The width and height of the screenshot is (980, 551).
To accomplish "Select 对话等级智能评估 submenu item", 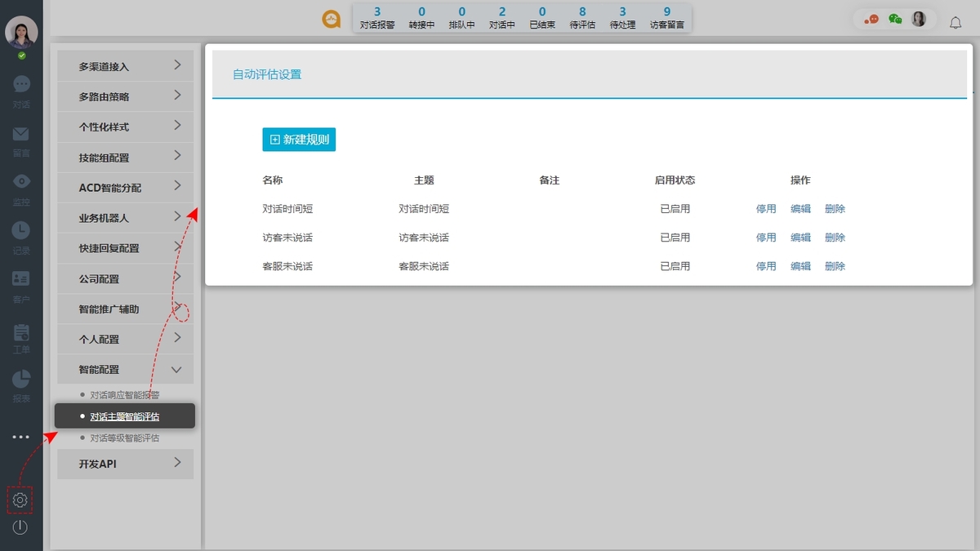I will click(x=124, y=438).
